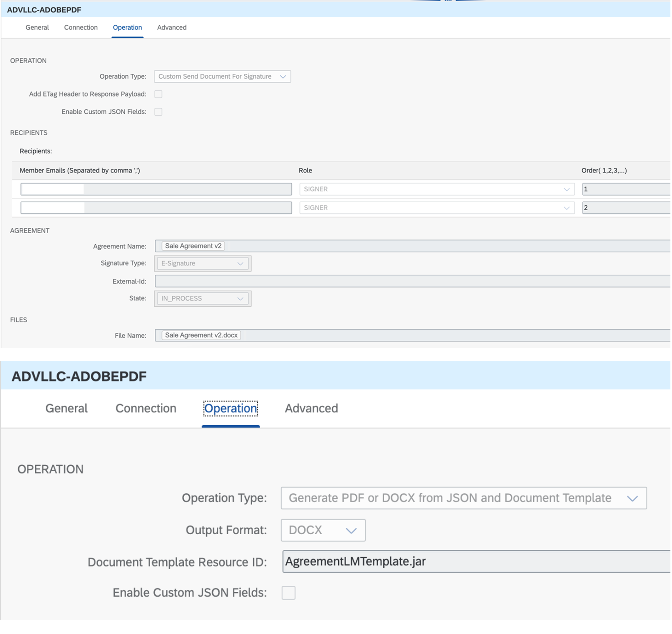672x634 pixels.
Task: Open the first SIGNER role dropdown
Action: tap(567, 189)
